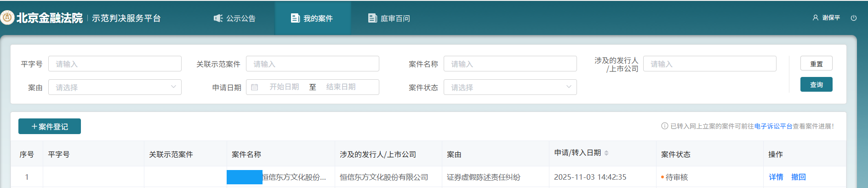Click the 示范判决服务平台 title text
Viewport: 868px width, 188px height.
coord(126,18)
